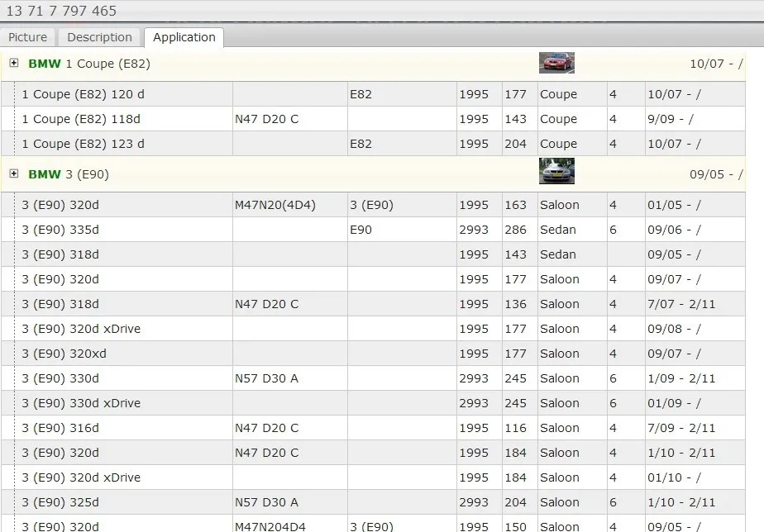Click engine code M47N204D4 in last row
Image resolution: width=764 pixels, height=532 pixels.
[x=270, y=526]
